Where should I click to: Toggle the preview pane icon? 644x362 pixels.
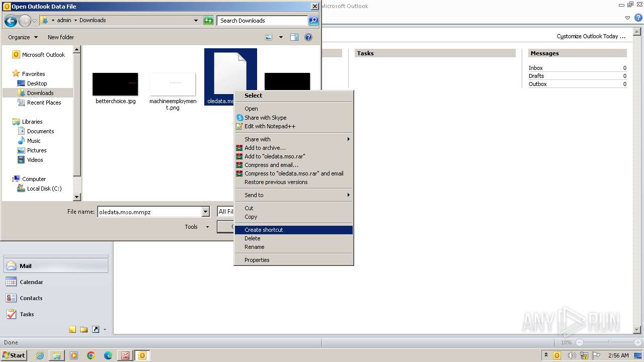coord(294,37)
